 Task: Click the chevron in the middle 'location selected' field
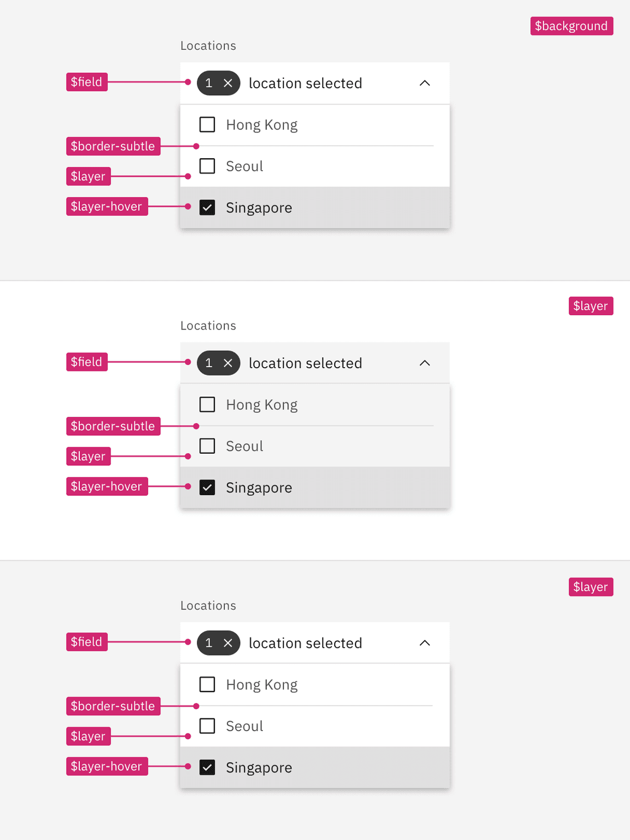pos(425,363)
